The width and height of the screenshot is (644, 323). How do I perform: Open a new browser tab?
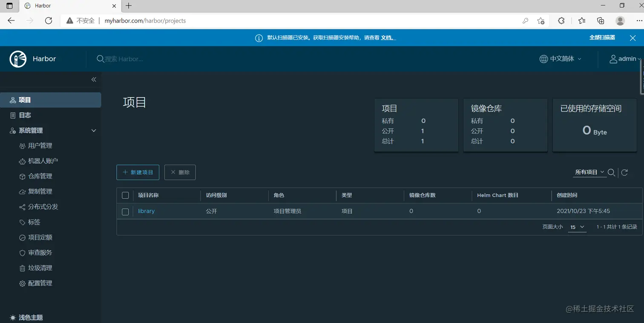pyautogui.click(x=129, y=6)
